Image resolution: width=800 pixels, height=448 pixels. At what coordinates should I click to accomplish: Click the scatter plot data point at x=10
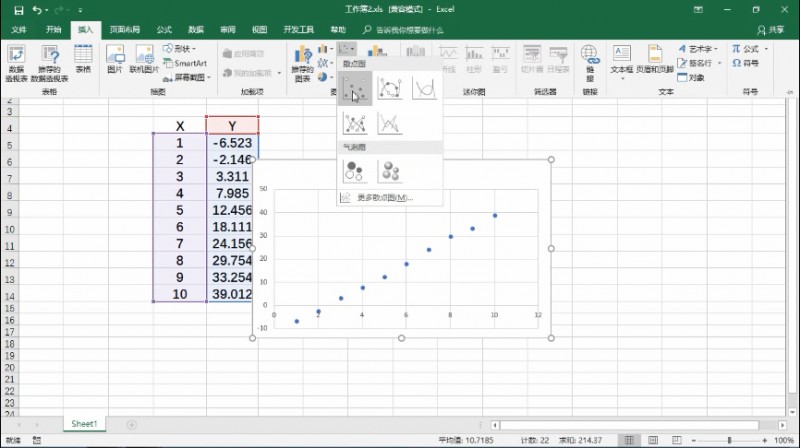tap(495, 216)
